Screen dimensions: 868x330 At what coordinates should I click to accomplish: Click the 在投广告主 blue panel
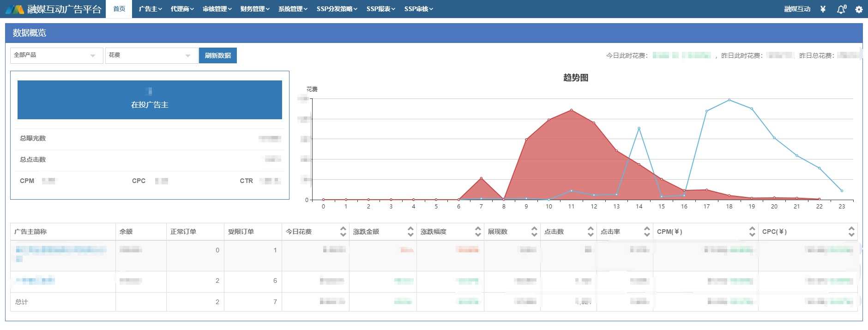point(150,100)
